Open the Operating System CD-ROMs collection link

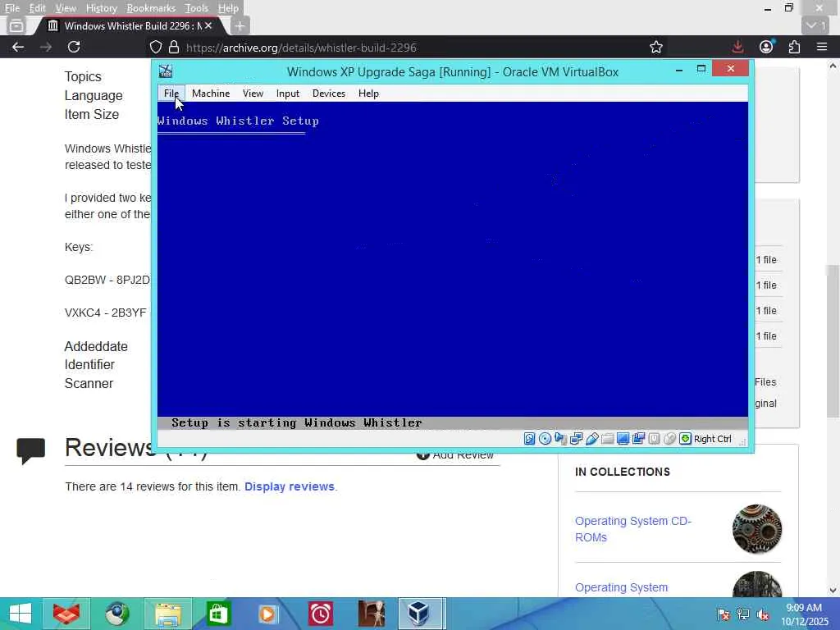click(633, 529)
